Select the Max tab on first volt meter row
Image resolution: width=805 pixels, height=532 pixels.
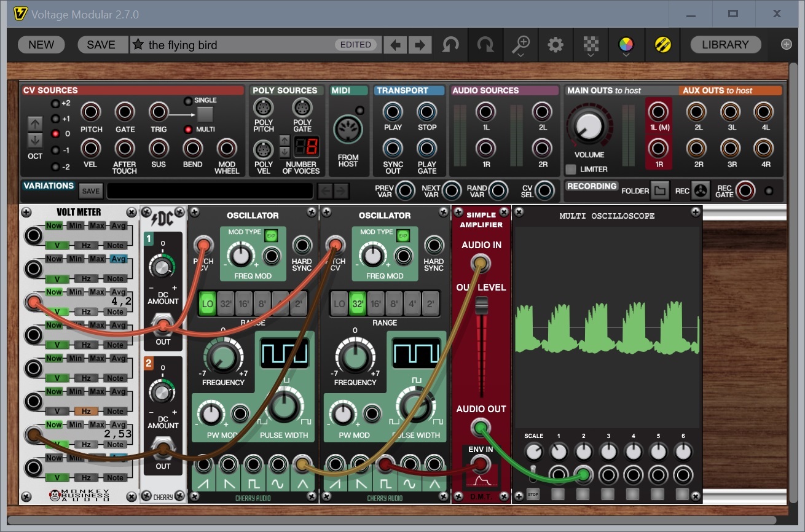(96, 226)
